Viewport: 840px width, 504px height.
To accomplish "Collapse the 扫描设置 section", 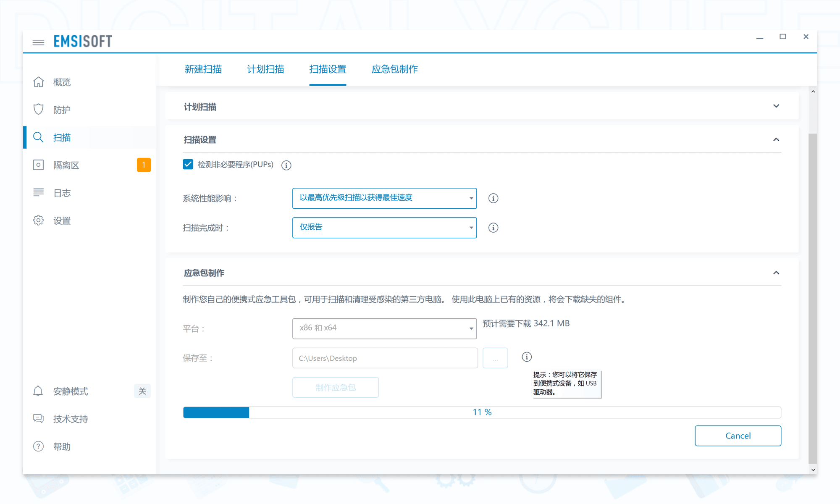I will click(x=776, y=139).
